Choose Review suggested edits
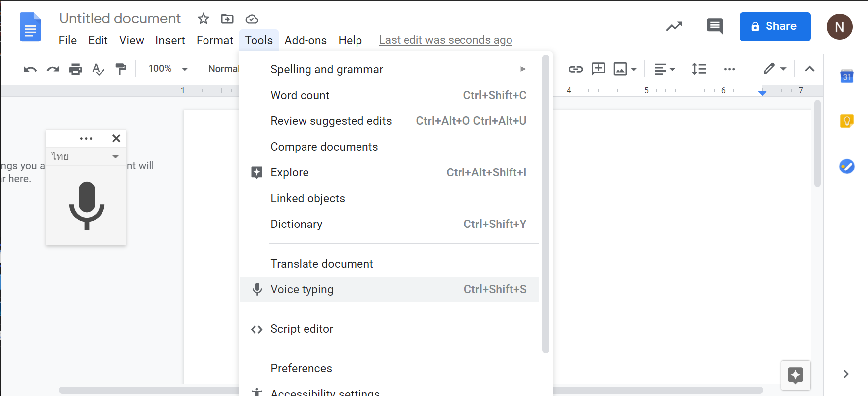868x396 pixels. tap(389, 121)
